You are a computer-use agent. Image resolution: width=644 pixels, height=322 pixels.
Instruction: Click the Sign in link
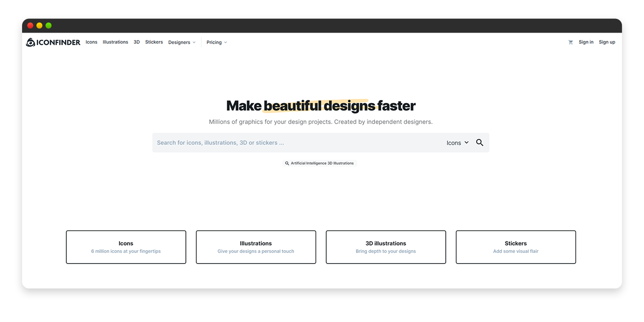tap(586, 42)
